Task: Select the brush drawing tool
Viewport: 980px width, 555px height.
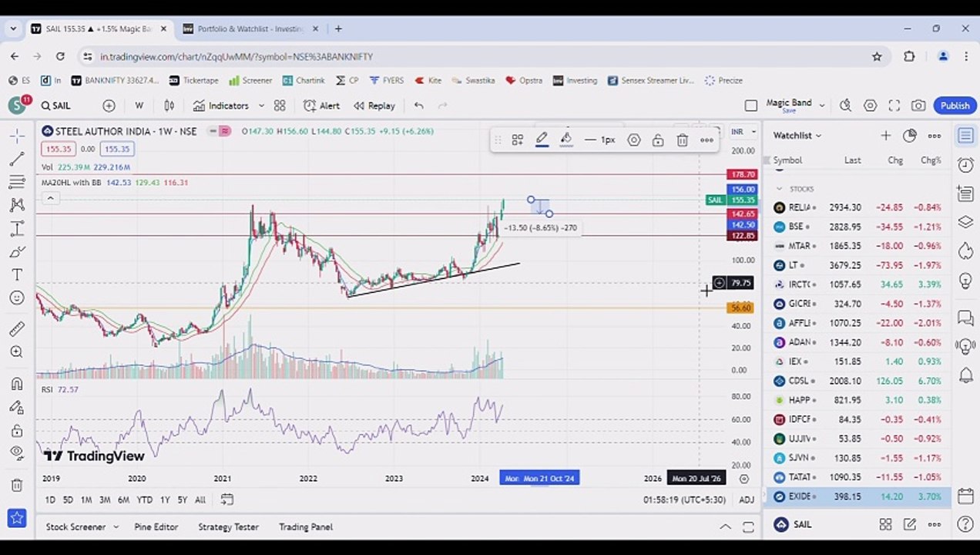Action: (16, 252)
